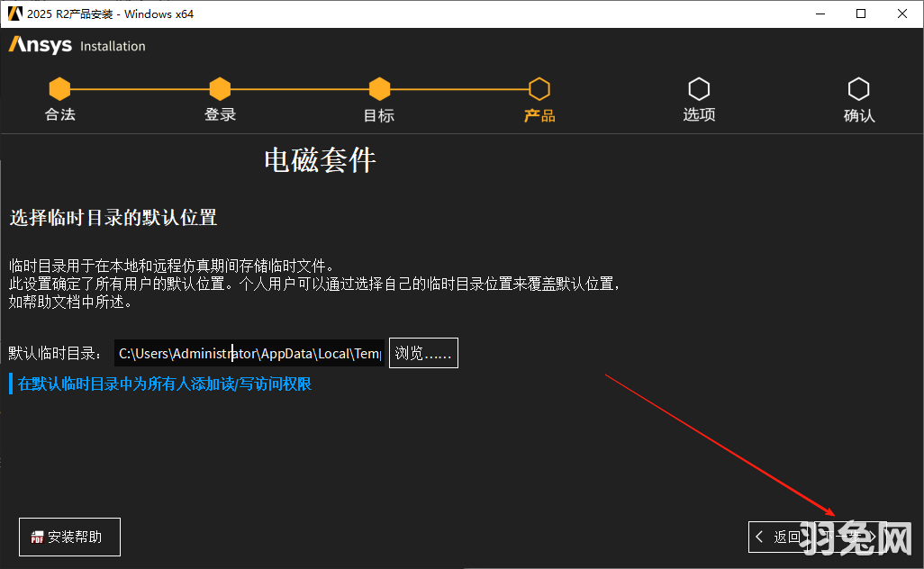The image size is (924, 569).
Task: Select the 合法 step hexagon icon
Action: point(59,88)
